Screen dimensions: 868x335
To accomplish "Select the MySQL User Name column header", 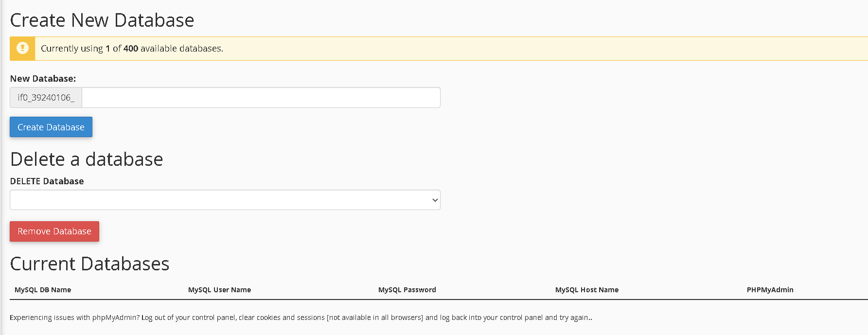I will click(x=220, y=290).
